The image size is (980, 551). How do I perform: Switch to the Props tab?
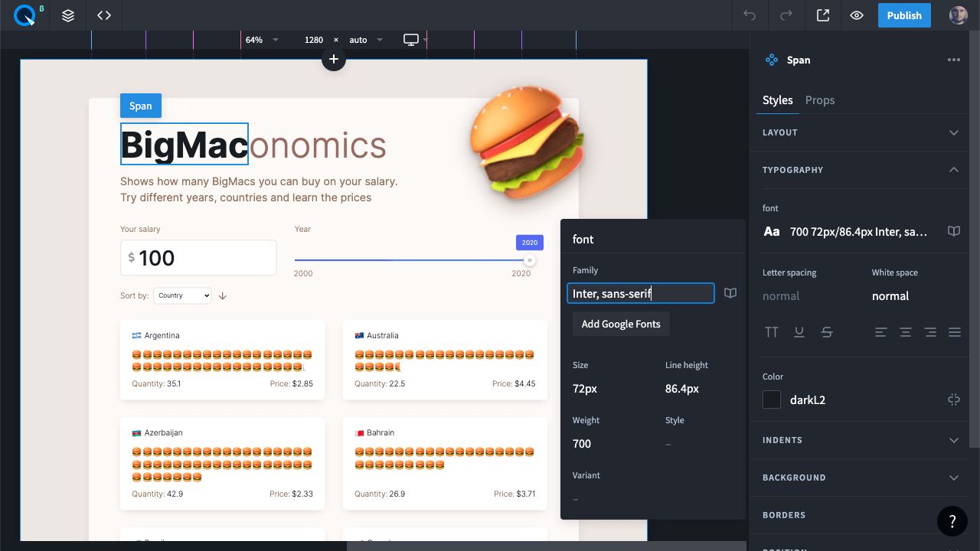(x=820, y=100)
